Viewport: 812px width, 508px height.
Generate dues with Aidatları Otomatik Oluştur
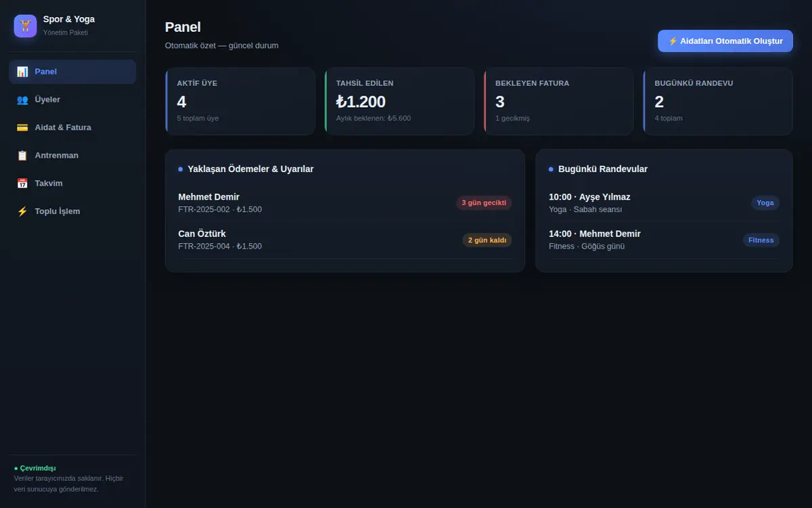click(x=725, y=41)
